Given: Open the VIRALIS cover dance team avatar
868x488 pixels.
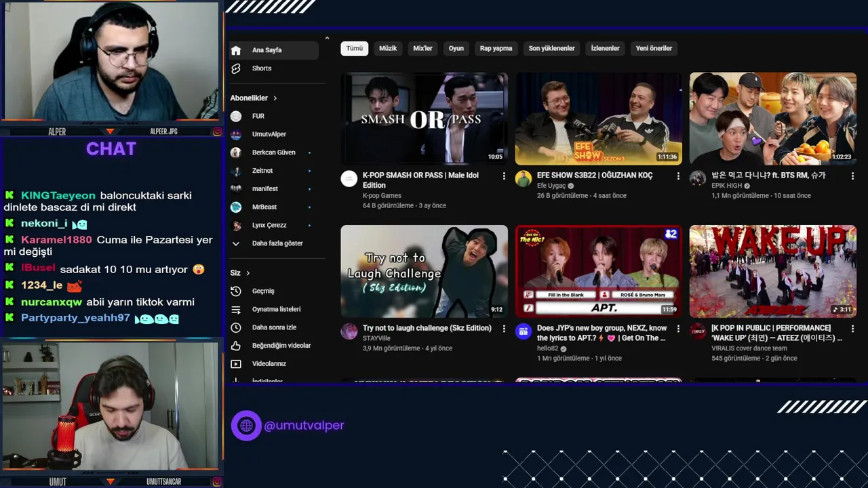Looking at the screenshot, I should 698,331.
